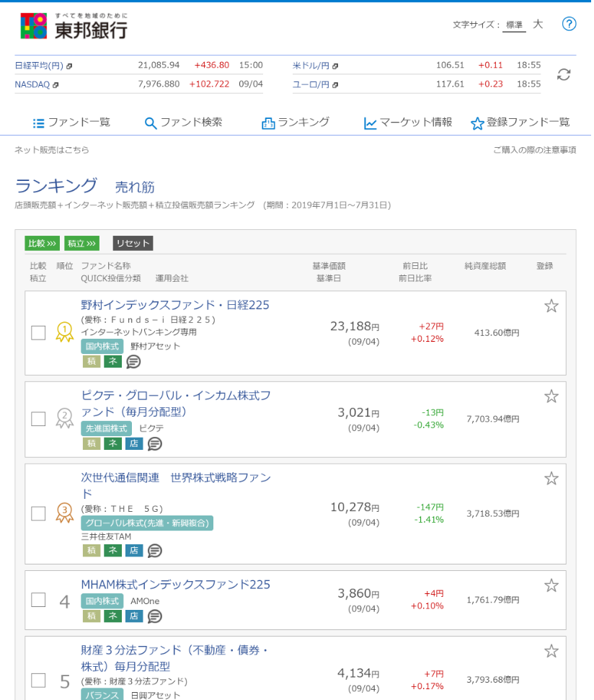Set font size to 大
Screen dimensions: 594x700
pyautogui.click(x=538, y=24)
